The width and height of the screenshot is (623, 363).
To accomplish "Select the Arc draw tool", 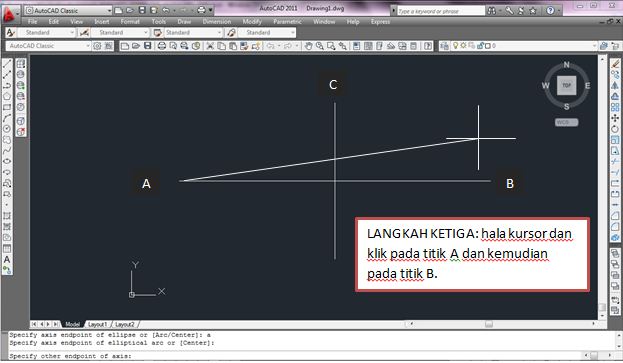I will coord(7,118).
